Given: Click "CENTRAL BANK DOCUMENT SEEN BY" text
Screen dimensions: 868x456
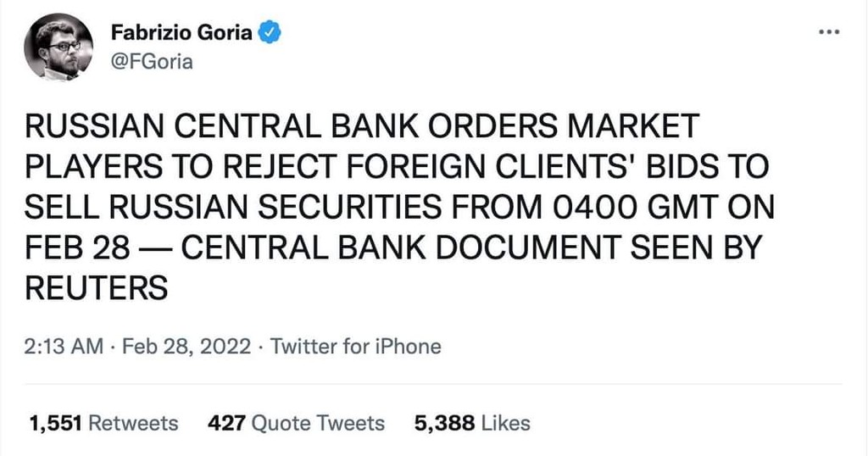Looking at the screenshot, I should (x=470, y=247).
